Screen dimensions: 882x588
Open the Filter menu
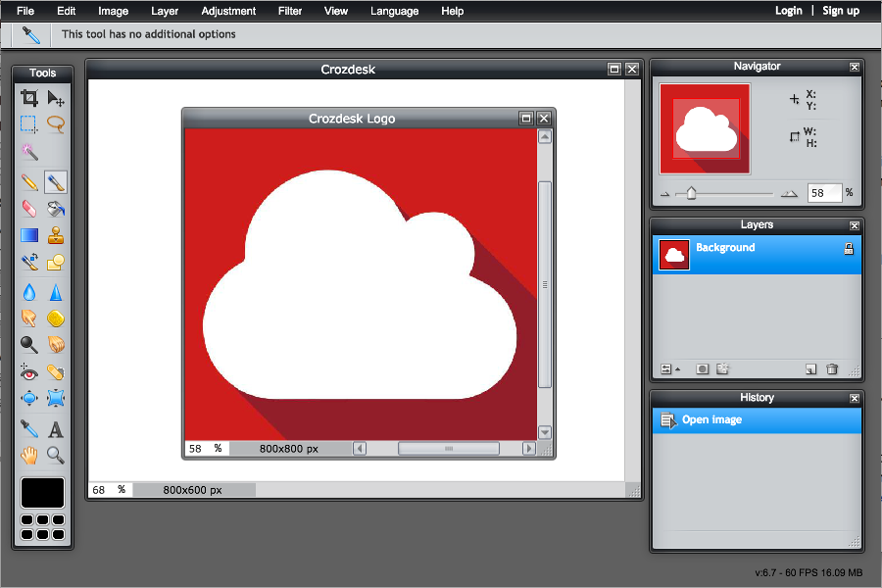[289, 11]
